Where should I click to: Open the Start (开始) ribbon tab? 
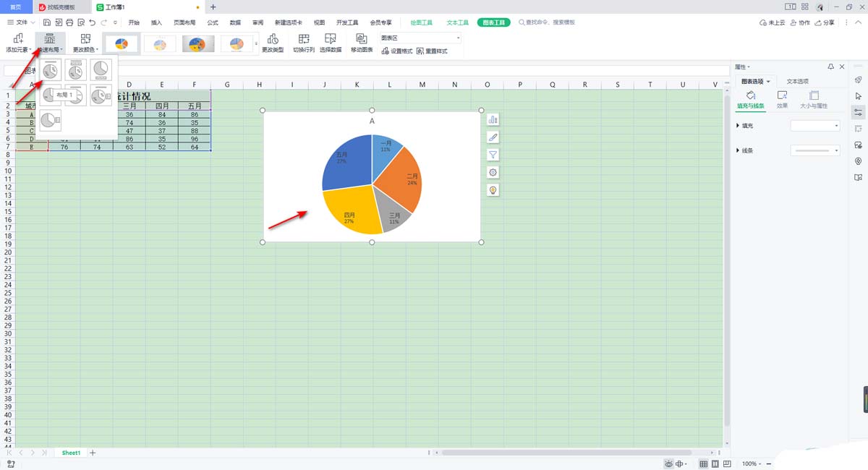pyautogui.click(x=134, y=22)
